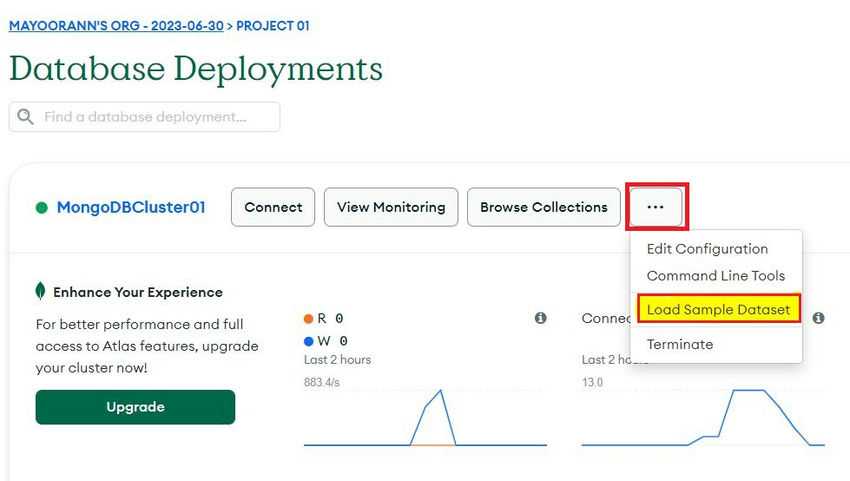Click the info icon in Connections chart
Screen dimensions: 850x481
[x=819, y=318]
